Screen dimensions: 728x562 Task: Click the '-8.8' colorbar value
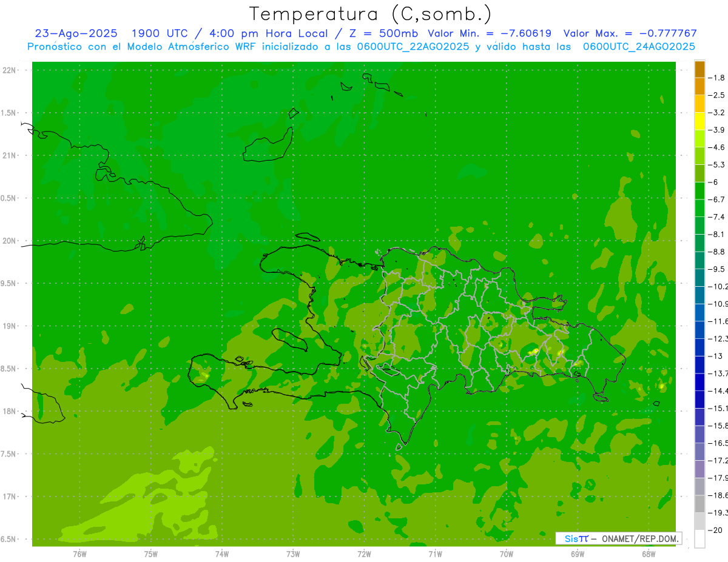click(x=716, y=252)
